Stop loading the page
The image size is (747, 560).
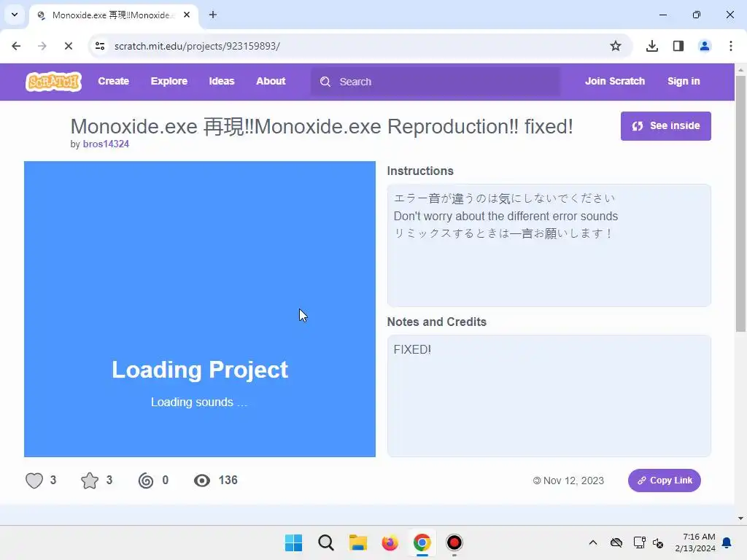[69, 46]
